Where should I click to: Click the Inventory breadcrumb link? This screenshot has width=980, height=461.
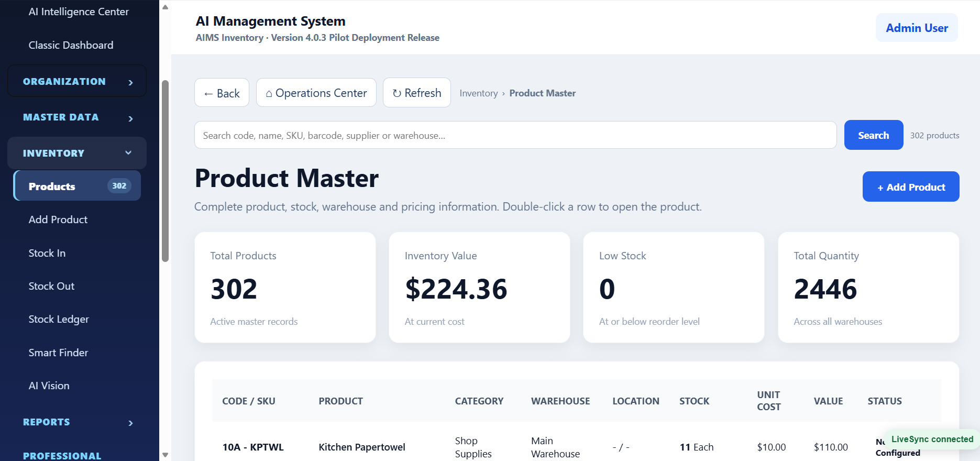click(x=479, y=93)
